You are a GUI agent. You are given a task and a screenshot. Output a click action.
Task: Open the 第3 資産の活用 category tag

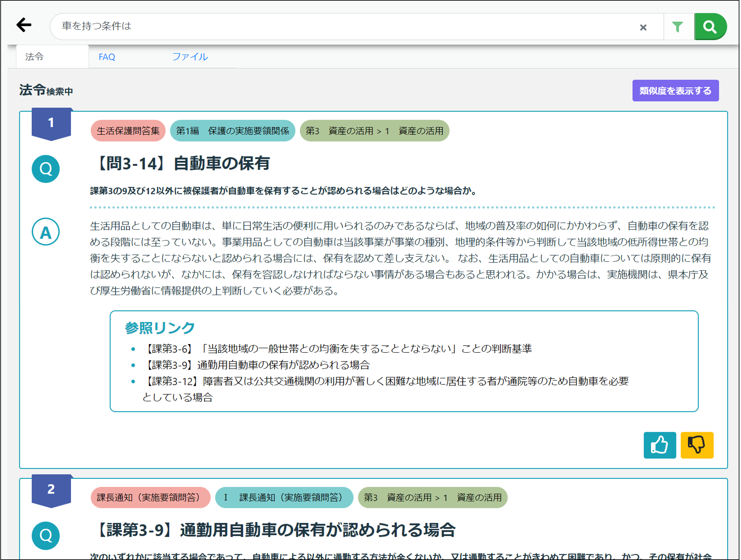click(375, 131)
